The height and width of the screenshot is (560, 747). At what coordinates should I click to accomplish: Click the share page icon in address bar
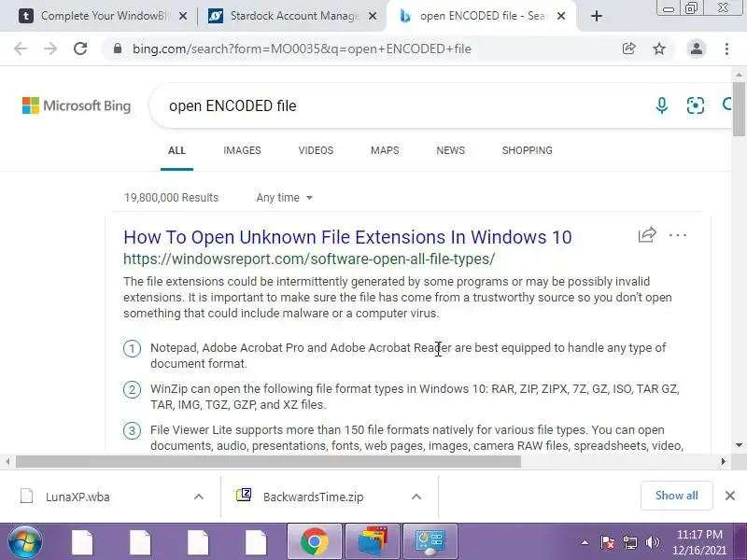coord(628,49)
